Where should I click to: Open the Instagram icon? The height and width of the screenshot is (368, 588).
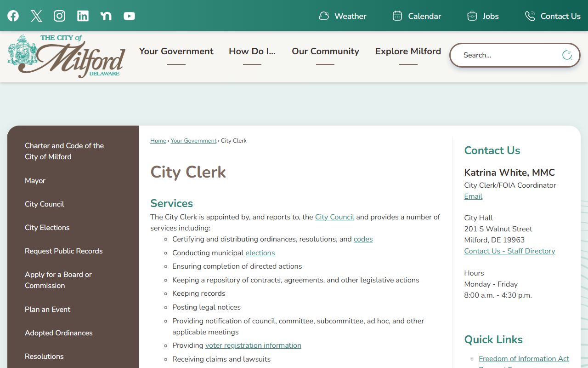(59, 16)
